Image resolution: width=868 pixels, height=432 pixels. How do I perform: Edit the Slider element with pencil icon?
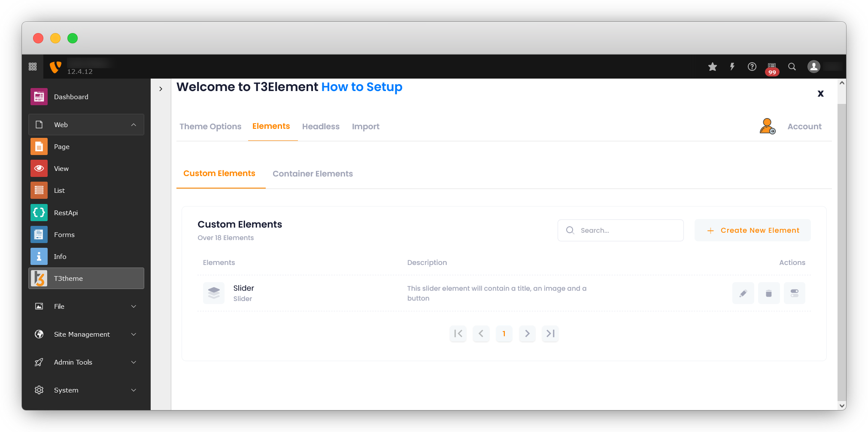click(743, 293)
